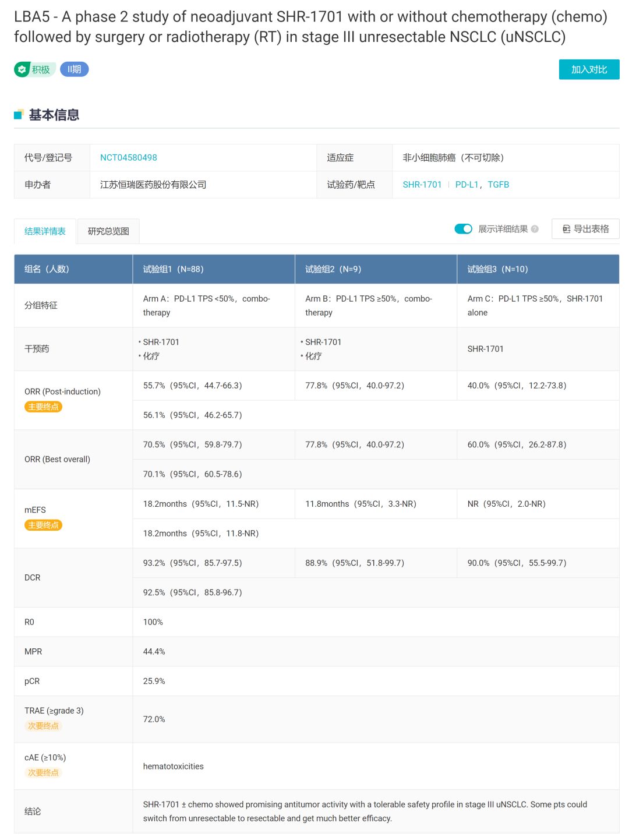Image resolution: width=629 pixels, height=840 pixels.
Task: Click the 试验组1 (N=88) column header
Action: pyautogui.click(x=173, y=269)
